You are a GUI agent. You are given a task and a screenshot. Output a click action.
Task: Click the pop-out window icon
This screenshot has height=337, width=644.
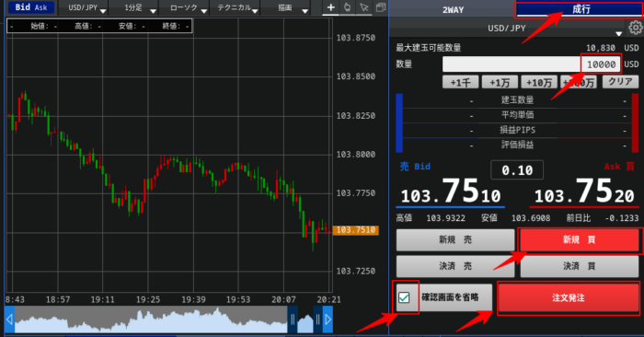(x=380, y=7)
